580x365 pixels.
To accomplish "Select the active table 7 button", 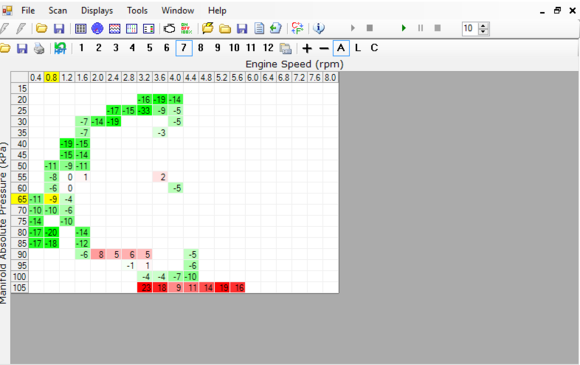I will [x=183, y=48].
